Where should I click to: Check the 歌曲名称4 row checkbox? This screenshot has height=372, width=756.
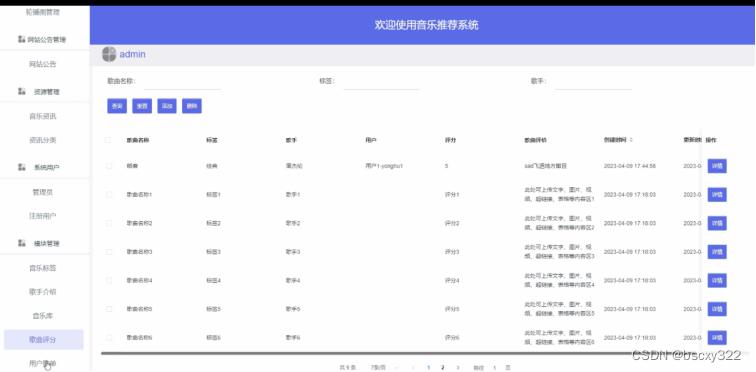pyautogui.click(x=108, y=280)
